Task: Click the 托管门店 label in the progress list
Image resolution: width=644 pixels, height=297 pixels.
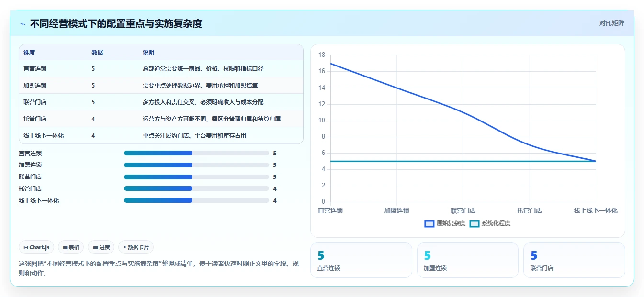Action: (x=30, y=189)
